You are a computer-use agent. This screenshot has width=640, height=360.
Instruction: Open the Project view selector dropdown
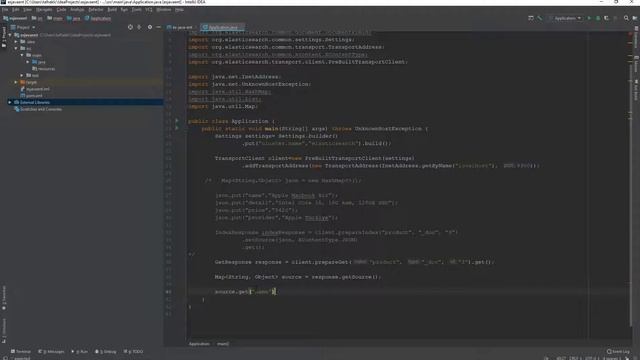click(23, 27)
